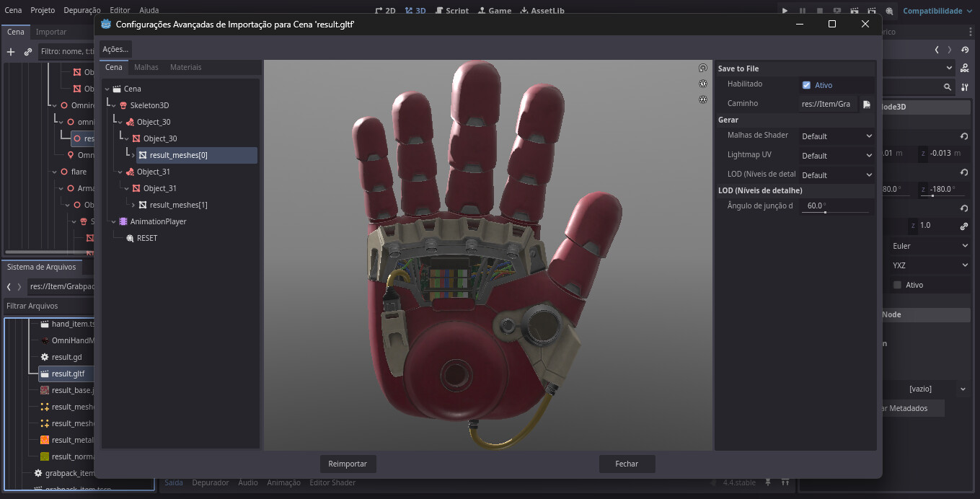Click the Reimportar button

click(x=348, y=464)
